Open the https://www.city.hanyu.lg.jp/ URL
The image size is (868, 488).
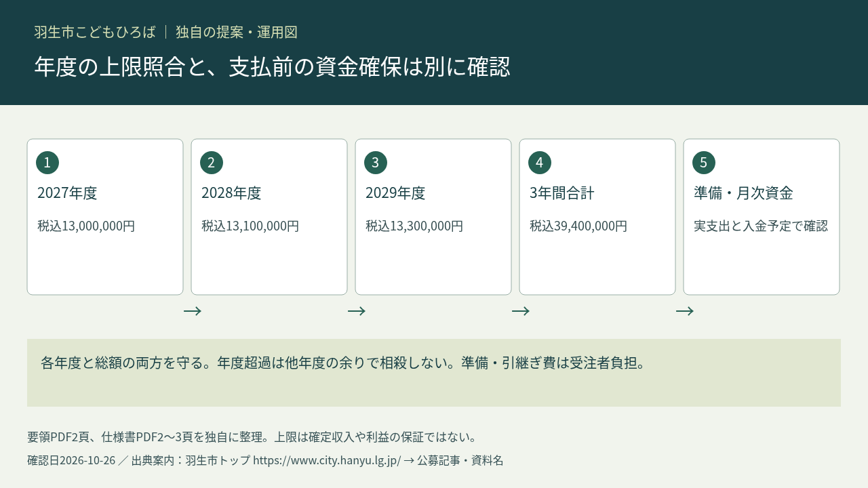click(327, 461)
